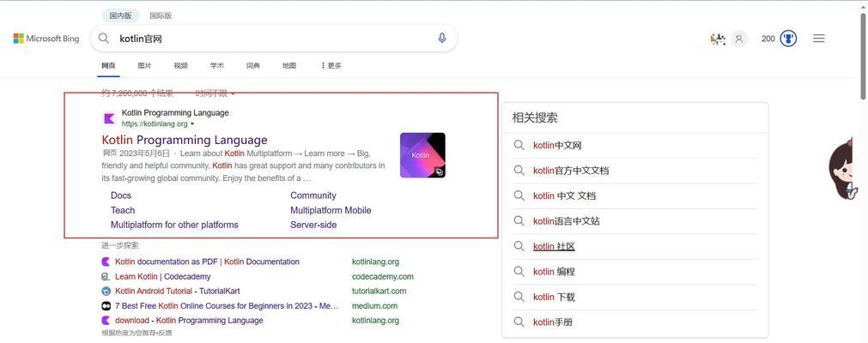Activate voice search microphone icon
The image size is (868, 343).
click(x=442, y=39)
